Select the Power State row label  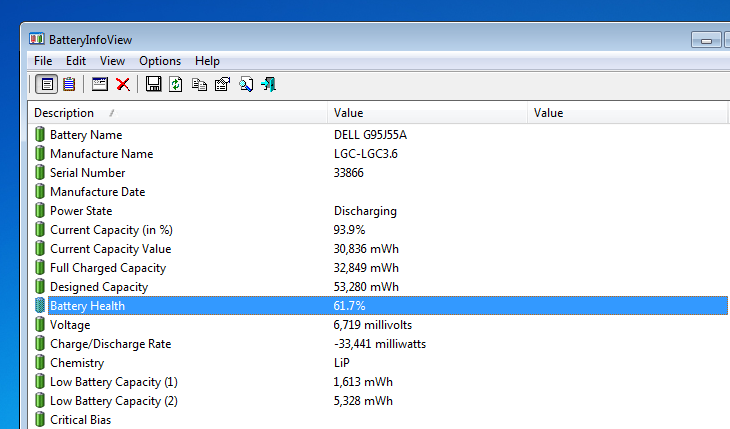pyautogui.click(x=81, y=211)
